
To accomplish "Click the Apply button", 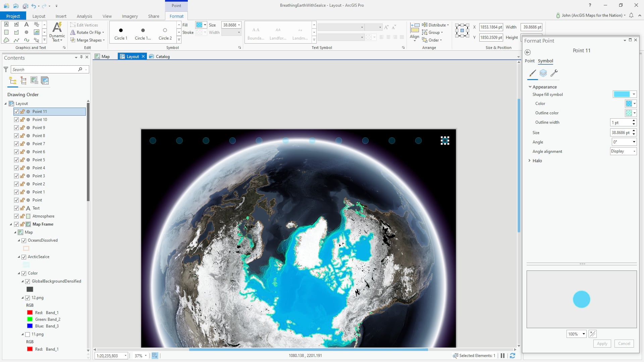I will click(602, 343).
